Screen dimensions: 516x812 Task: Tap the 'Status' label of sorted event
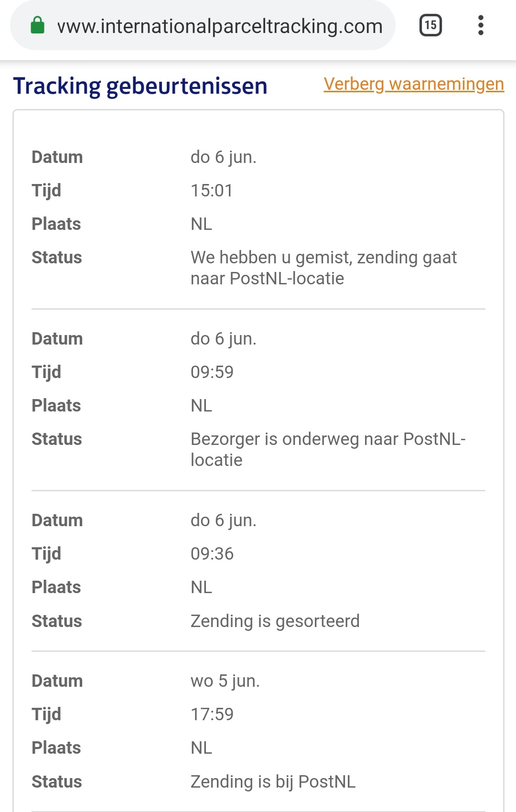(57, 621)
